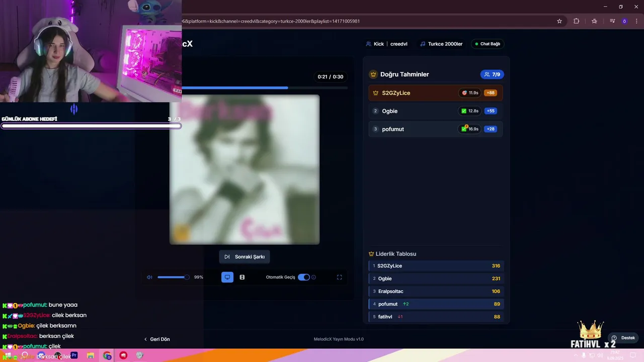Open the purple Chrome profile avatar
This screenshot has width=644, height=362.
(624, 21)
